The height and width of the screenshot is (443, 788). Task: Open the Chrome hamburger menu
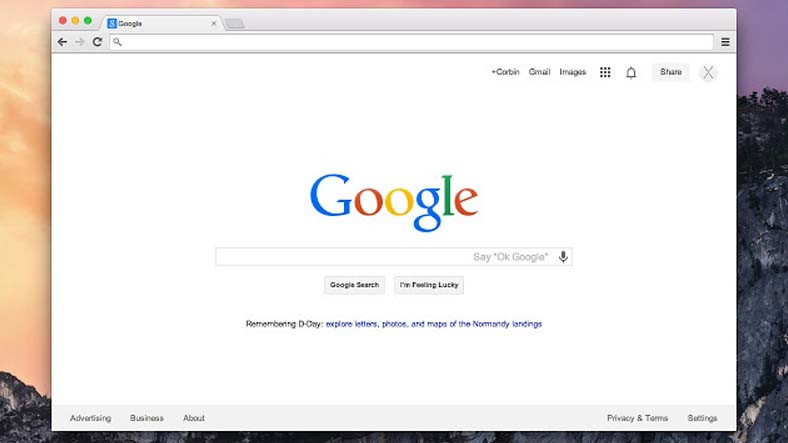(725, 42)
